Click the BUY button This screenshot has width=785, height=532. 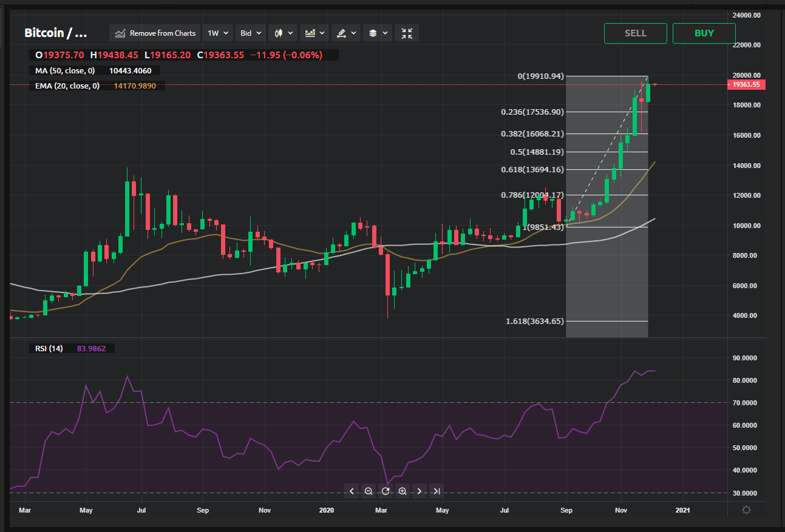click(704, 33)
